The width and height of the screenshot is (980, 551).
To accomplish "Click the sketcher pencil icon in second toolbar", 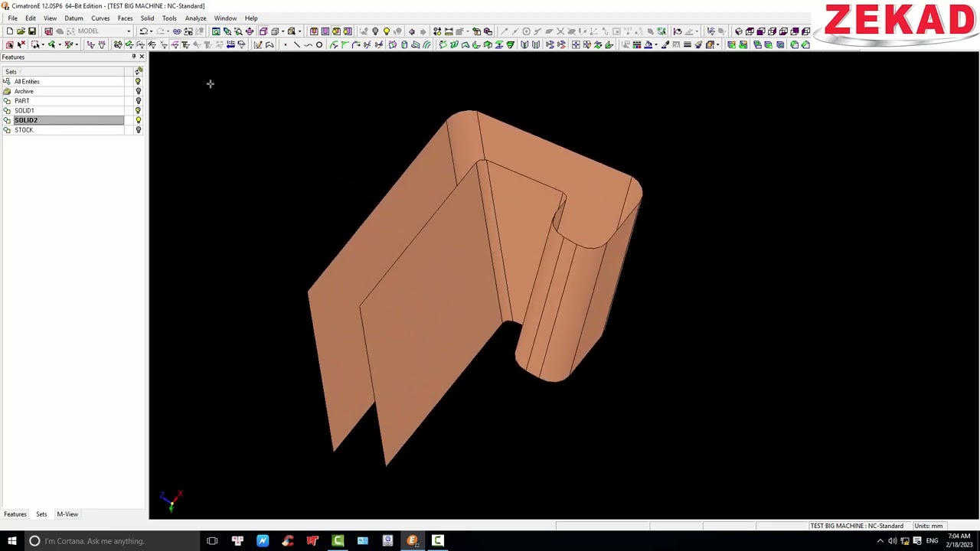I will (257, 44).
